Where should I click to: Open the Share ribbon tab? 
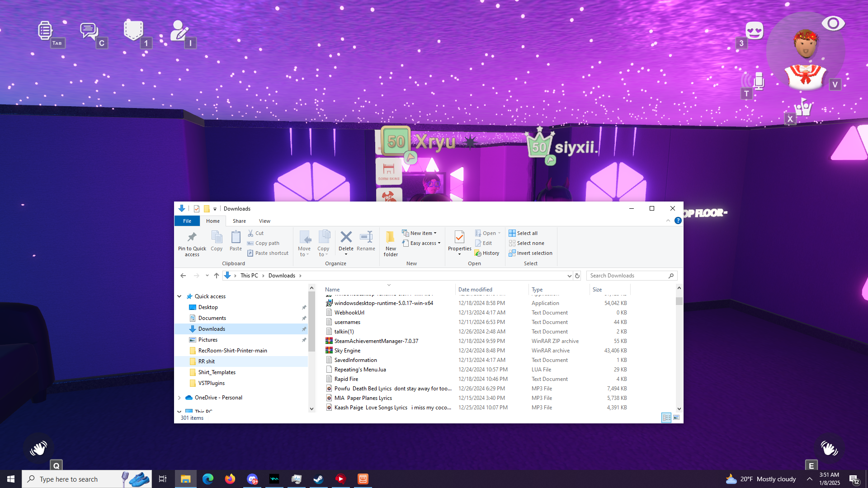(239, 221)
